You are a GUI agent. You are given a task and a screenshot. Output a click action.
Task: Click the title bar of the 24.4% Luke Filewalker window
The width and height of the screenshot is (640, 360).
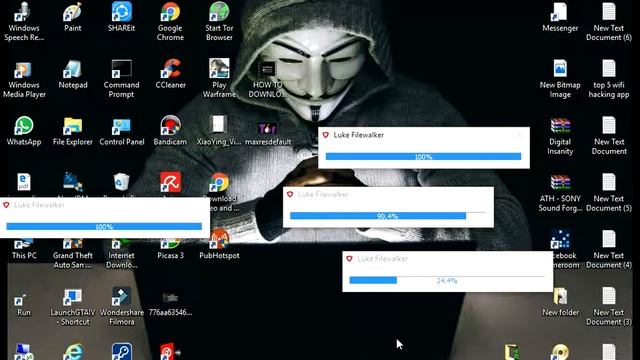[x=447, y=259]
